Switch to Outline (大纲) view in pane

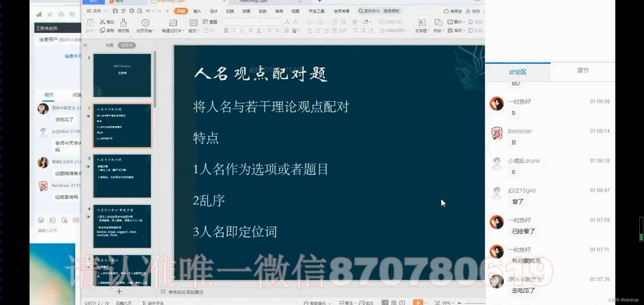tap(109, 45)
